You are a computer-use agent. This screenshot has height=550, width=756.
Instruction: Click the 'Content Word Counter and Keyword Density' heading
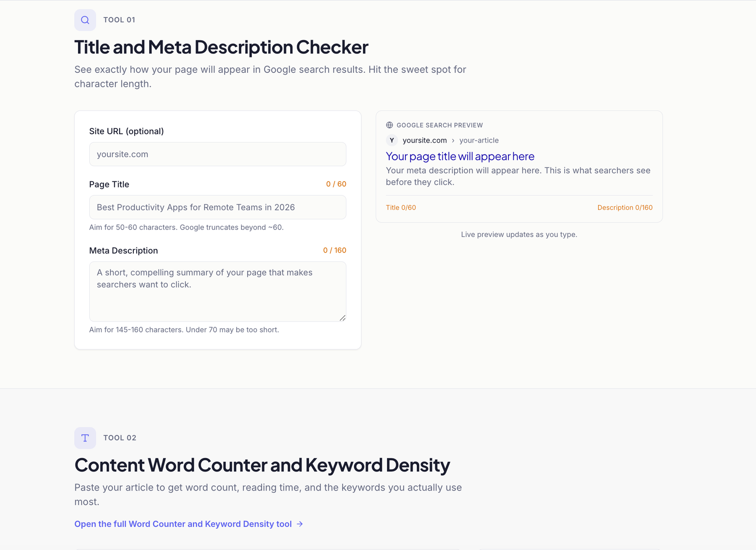pyautogui.click(x=262, y=465)
